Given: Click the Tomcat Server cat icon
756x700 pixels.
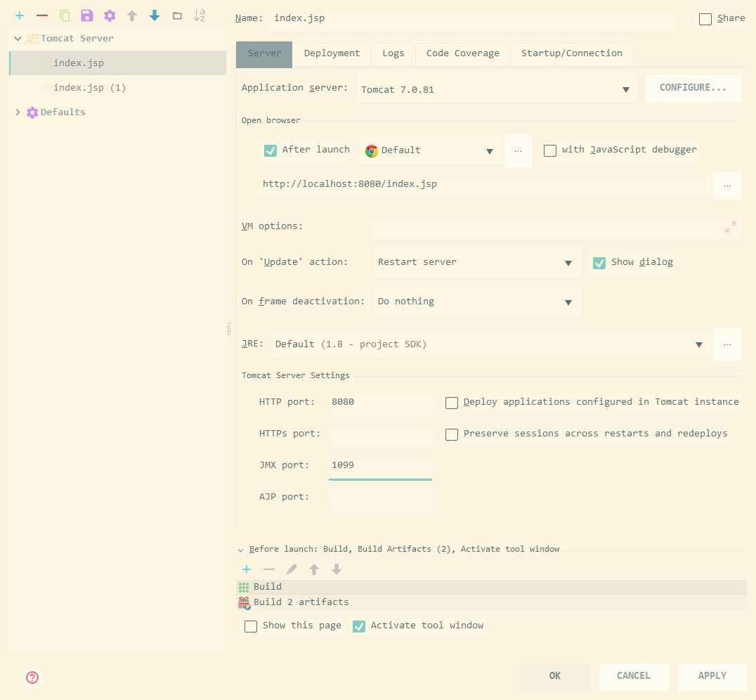Looking at the screenshot, I should [x=32, y=39].
